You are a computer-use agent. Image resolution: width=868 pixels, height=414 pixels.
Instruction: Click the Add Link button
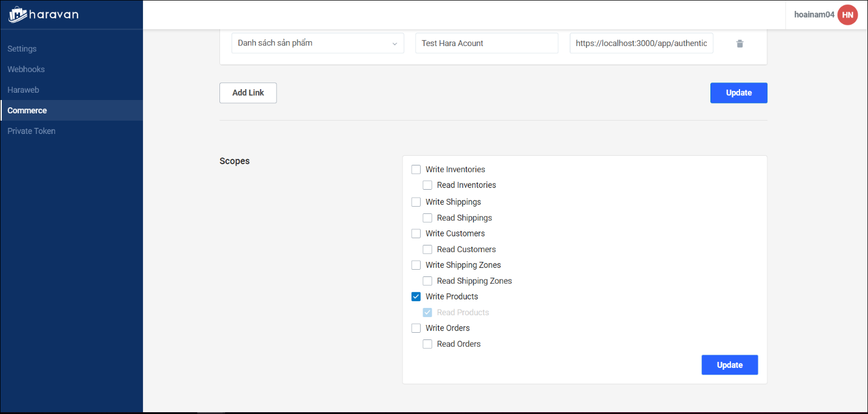pos(248,93)
